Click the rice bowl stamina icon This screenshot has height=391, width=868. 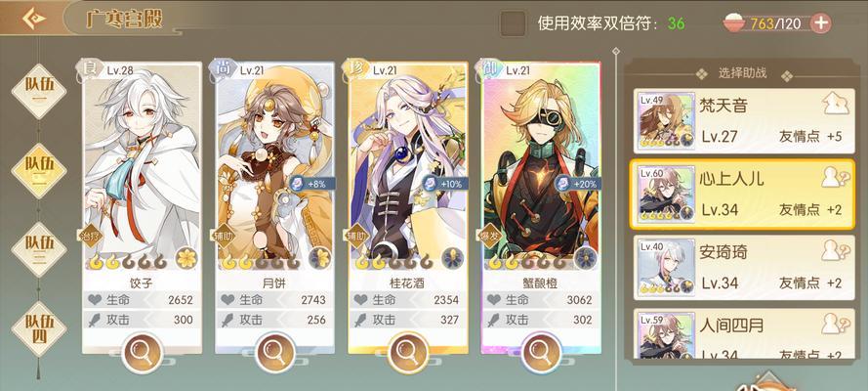(x=734, y=23)
